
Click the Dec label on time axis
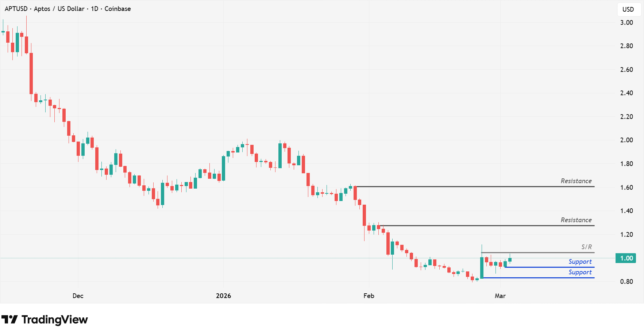pyautogui.click(x=78, y=296)
